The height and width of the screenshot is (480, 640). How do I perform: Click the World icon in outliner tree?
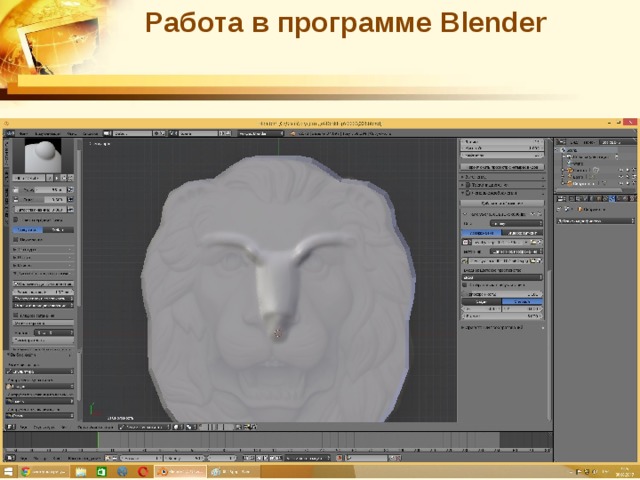pyautogui.click(x=569, y=163)
